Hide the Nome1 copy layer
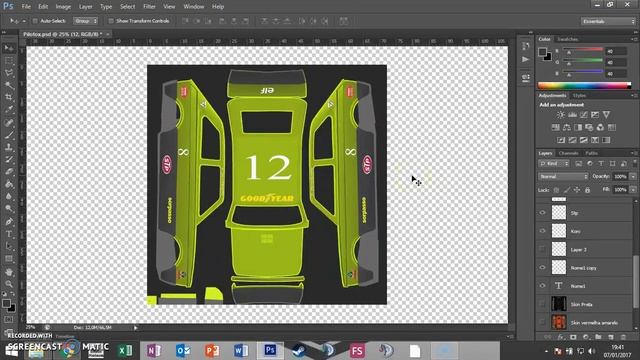This screenshot has height=360, width=640. tap(542, 268)
